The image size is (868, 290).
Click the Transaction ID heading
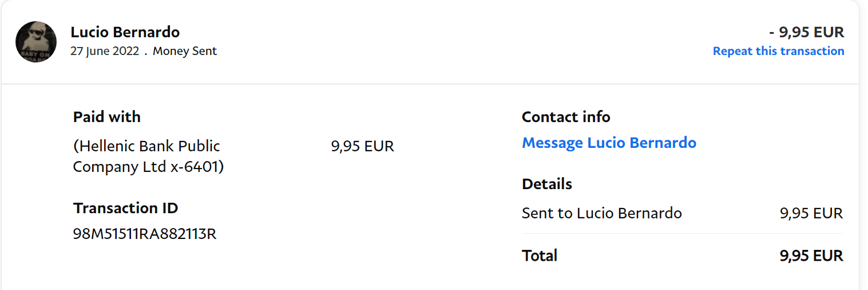(x=125, y=208)
